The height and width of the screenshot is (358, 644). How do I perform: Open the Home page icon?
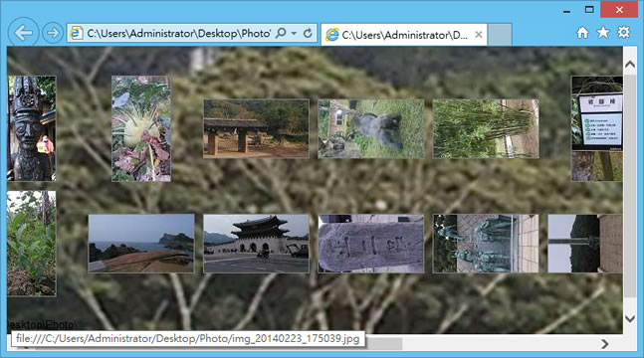point(582,33)
